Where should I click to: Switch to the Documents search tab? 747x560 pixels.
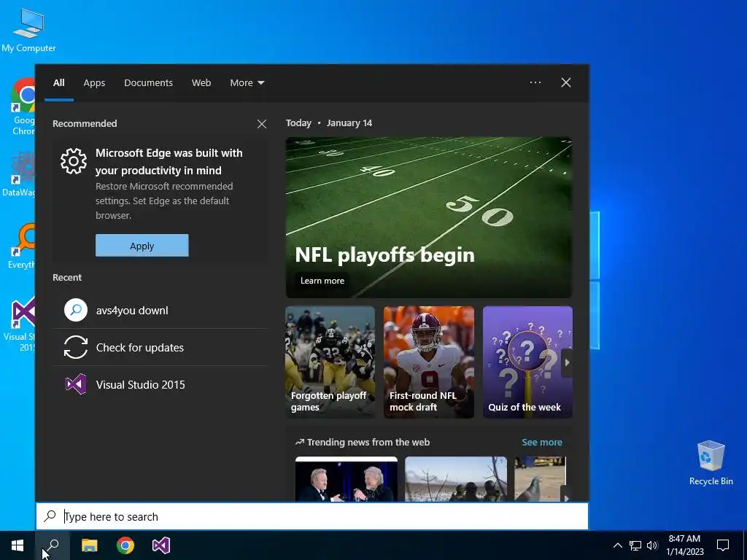point(148,83)
